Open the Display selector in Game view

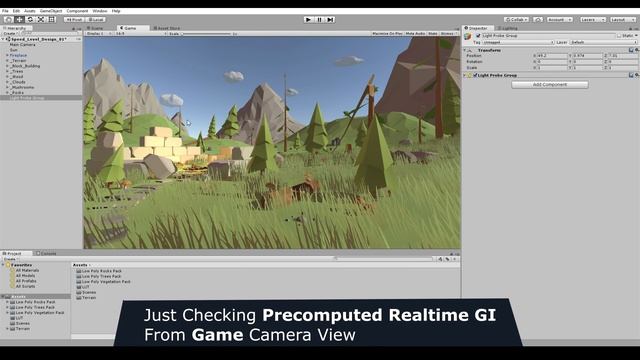(x=98, y=33)
